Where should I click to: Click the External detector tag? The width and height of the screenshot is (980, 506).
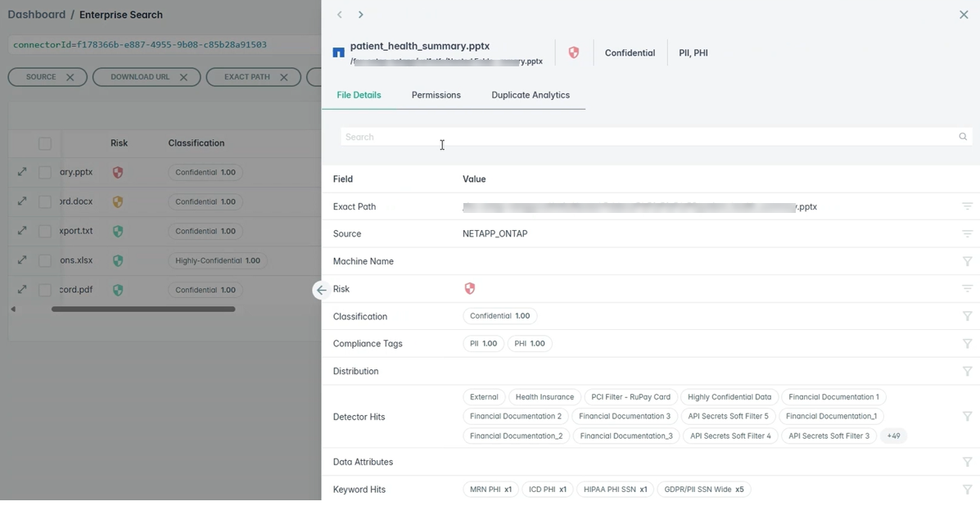pos(484,396)
